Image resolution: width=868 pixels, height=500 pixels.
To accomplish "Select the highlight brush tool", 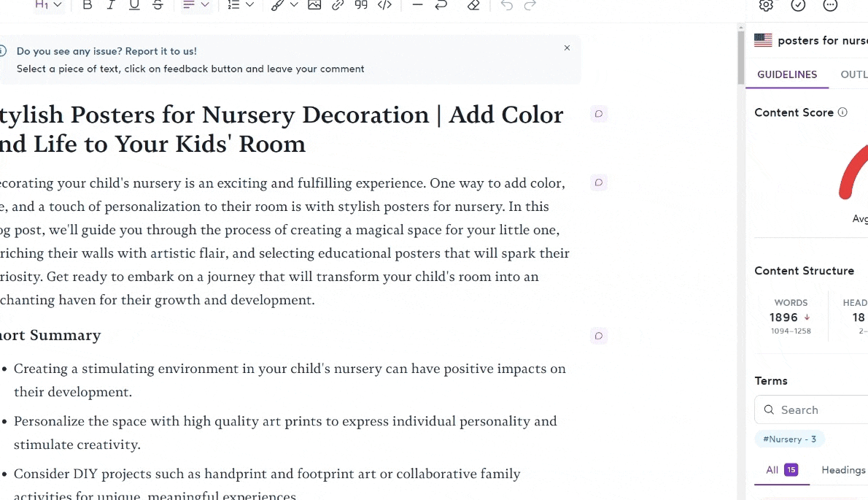I will (x=277, y=5).
